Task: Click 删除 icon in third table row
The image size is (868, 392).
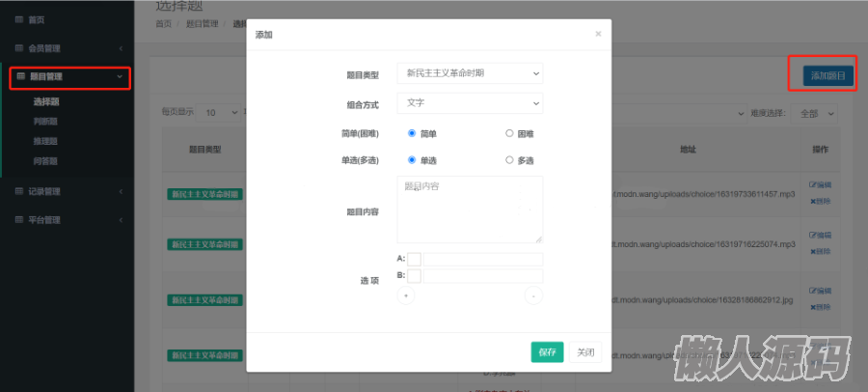Action: coord(819,308)
